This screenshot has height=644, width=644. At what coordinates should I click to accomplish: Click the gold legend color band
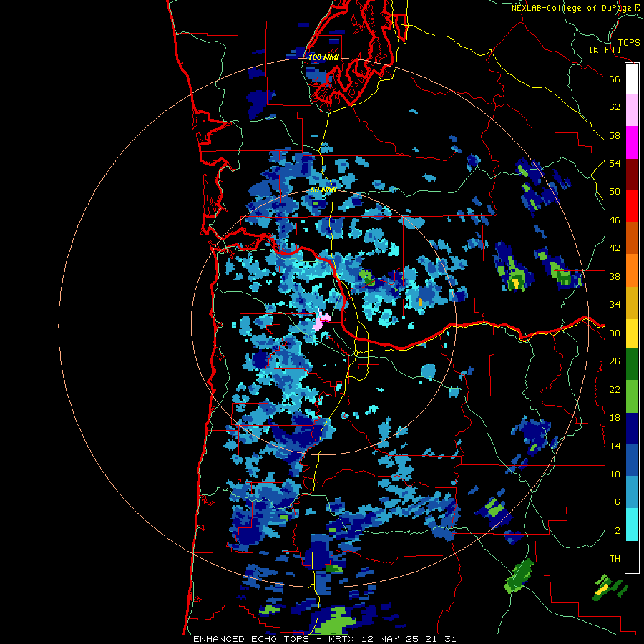pyautogui.click(x=632, y=302)
